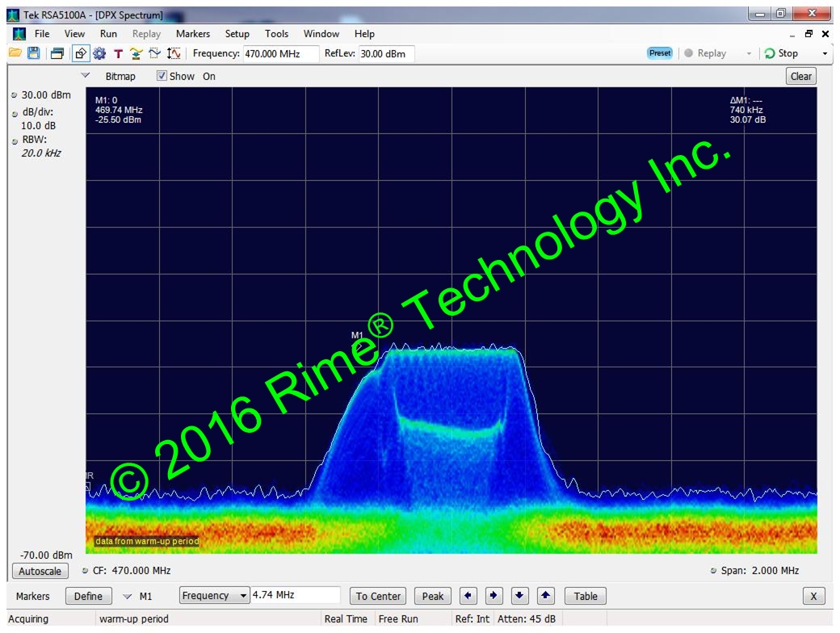Open the Replay dropdown arrow

[749, 53]
